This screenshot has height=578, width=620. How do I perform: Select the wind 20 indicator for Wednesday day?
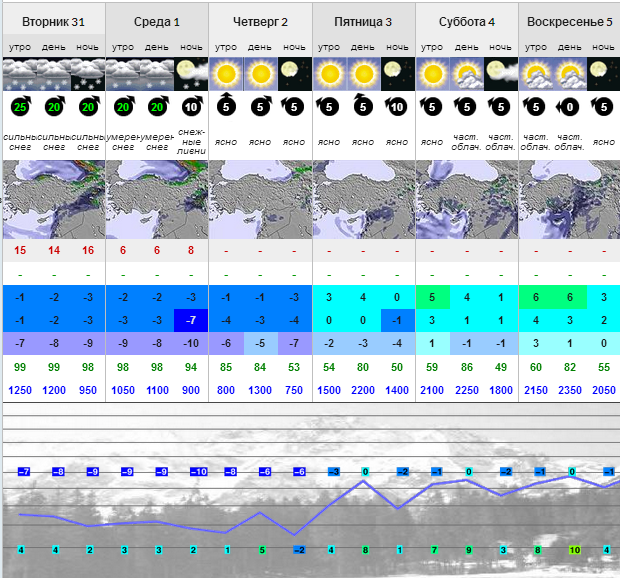157,106
